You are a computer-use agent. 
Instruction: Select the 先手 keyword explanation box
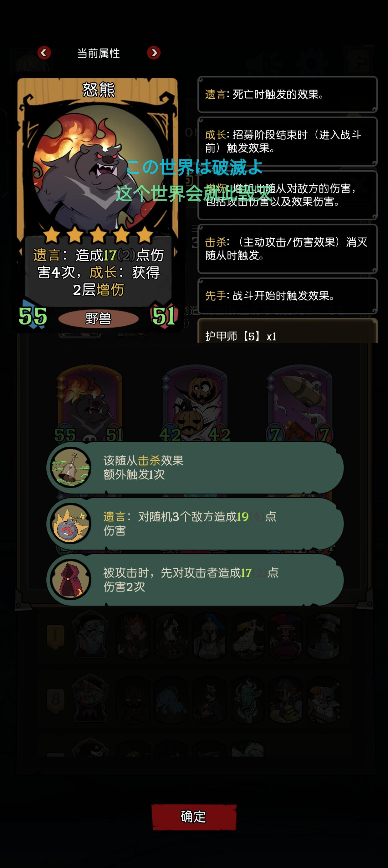[287, 296]
